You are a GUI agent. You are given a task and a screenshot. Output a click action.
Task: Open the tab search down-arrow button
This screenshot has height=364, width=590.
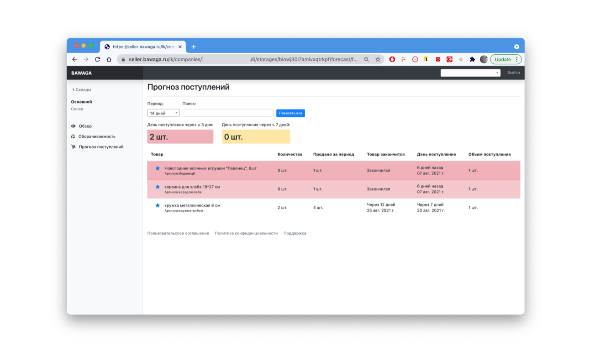516,47
